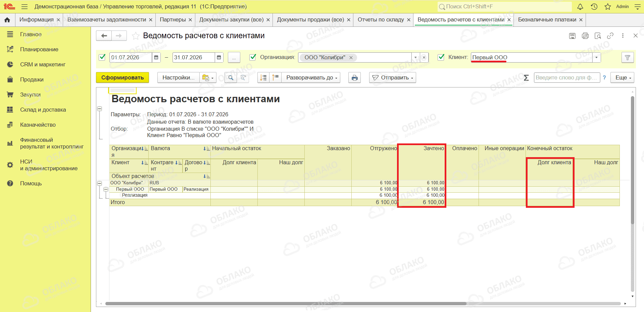Image resolution: width=644 pixels, height=312 pixels.
Task: Switch to Документы продажи (все) tab
Action: [310, 20]
